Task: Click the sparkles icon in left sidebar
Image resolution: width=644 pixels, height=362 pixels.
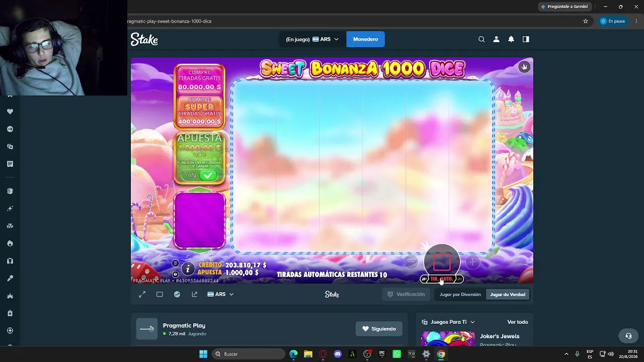Action: click(x=10, y=209)
